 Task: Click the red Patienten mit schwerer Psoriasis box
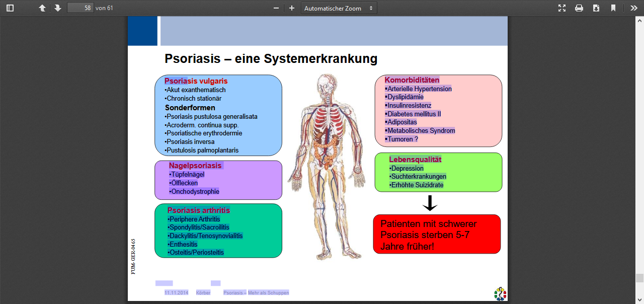[437, 234]
